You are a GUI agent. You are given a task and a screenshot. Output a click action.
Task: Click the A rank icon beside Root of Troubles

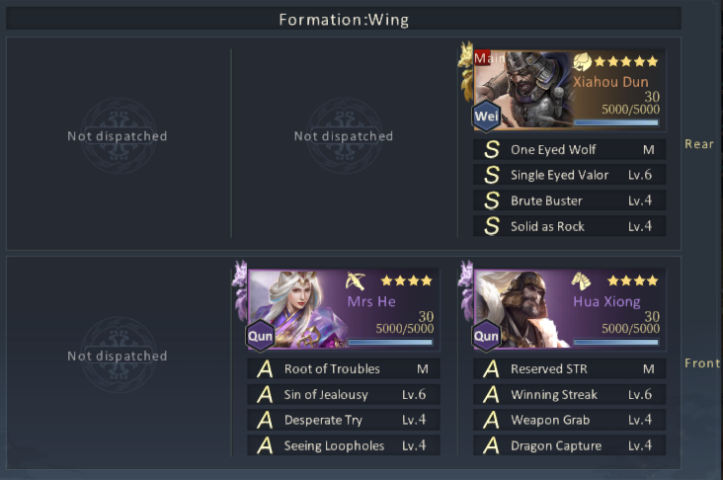coord(265,369)
